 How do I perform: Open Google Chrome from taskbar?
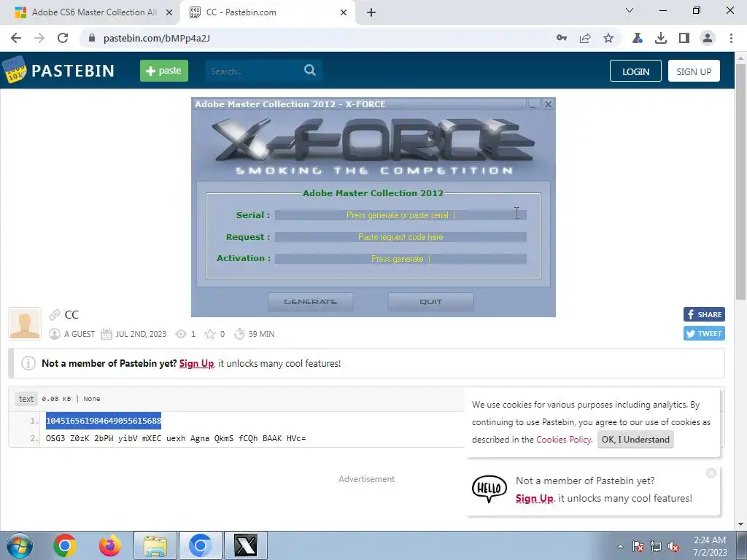[65, 545]
